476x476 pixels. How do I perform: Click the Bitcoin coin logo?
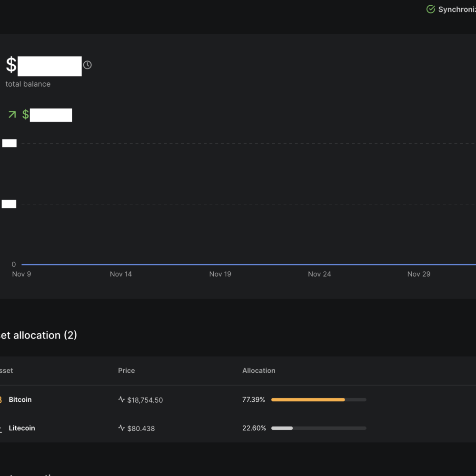coord(1,400)
